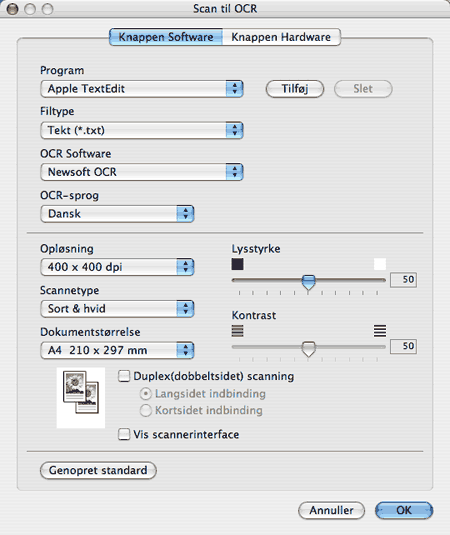This screenshot has width=450, height=535.
Task: Expand the OCR-sprog dropdown set to Dansk
Action: click(x=117, y=214)
